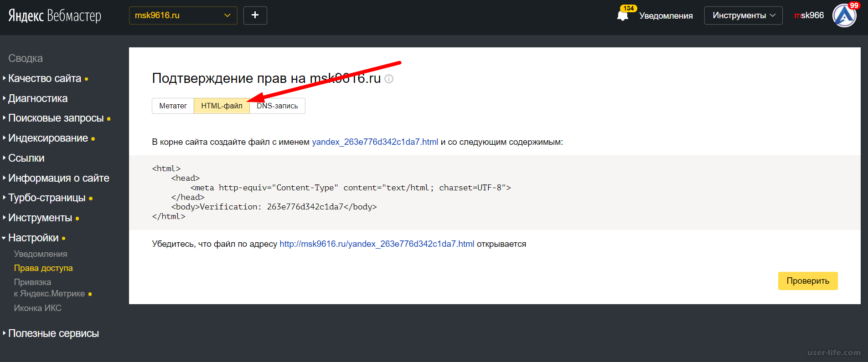This screenshot has width=868, height=362.
Task: Click the Verification body line of code
Action: pos(274,207)
